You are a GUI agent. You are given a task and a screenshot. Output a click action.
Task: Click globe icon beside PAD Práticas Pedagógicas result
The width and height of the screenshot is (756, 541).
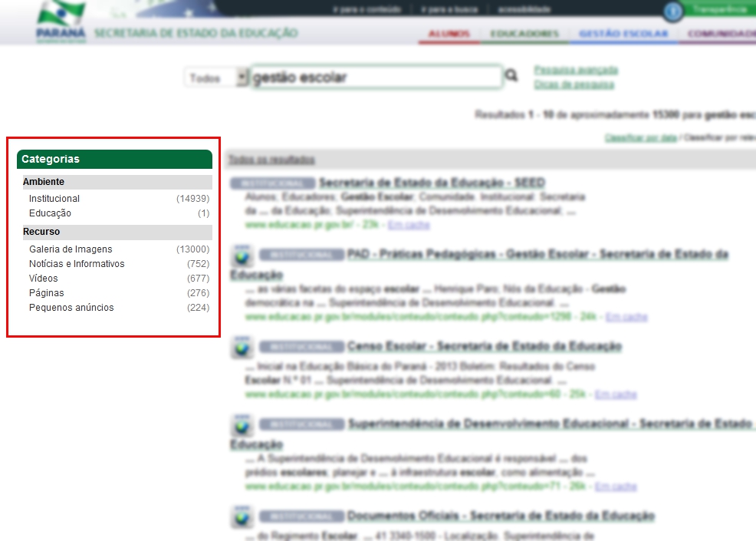point(242,256)
